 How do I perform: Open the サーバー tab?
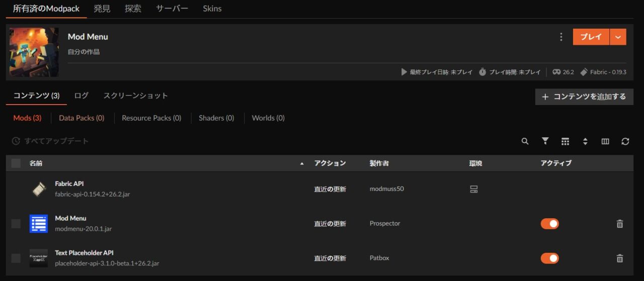[172, 9]
